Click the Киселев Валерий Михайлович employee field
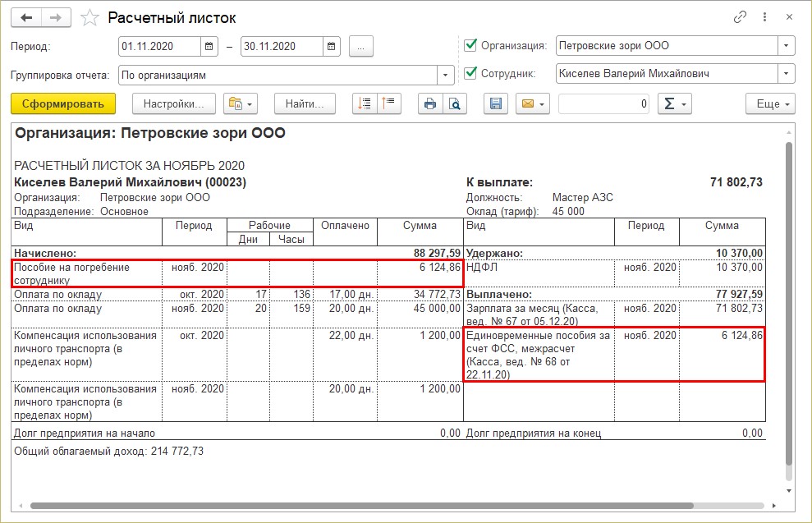 pyautogui.click(x=667, y=74)
